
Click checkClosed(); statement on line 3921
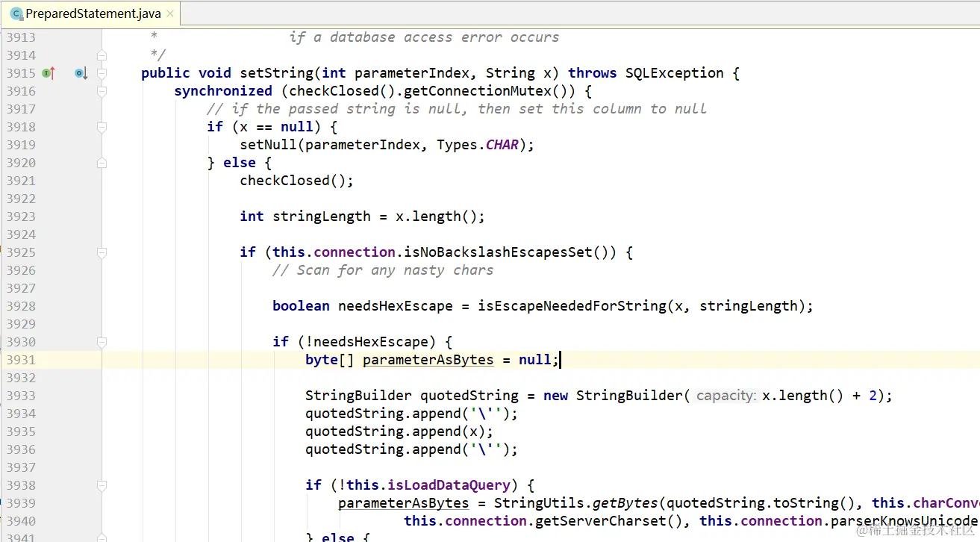pyautogui.click(x=297, y=181)
